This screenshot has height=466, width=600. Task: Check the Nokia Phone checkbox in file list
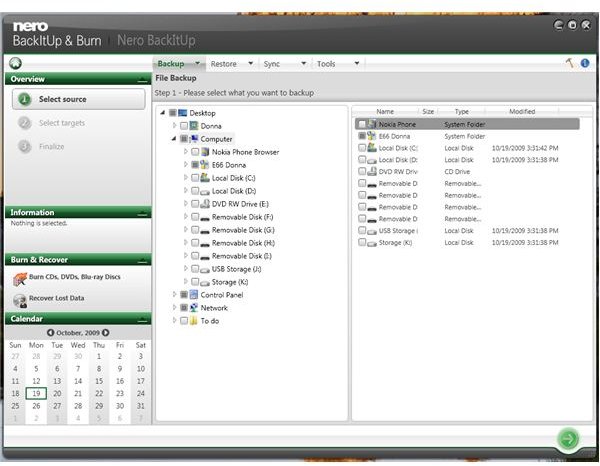tap(362, 124)
